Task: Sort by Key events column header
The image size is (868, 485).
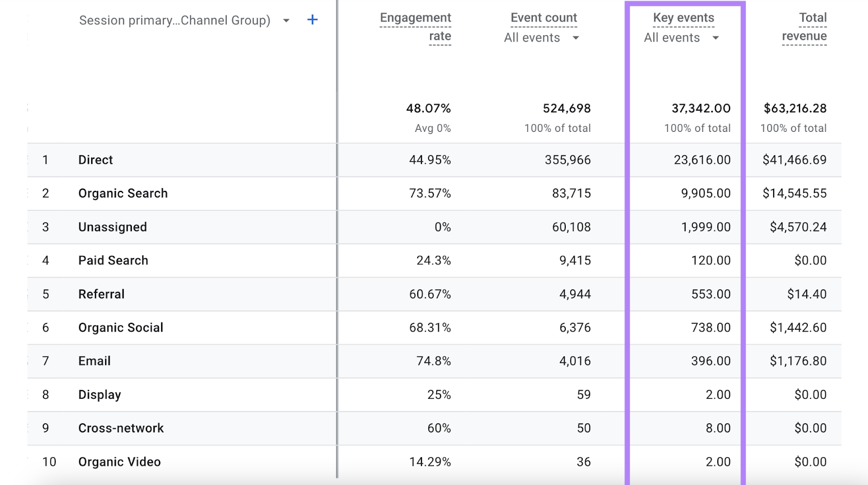Action: pyautogui.click(x=684, y=18)
